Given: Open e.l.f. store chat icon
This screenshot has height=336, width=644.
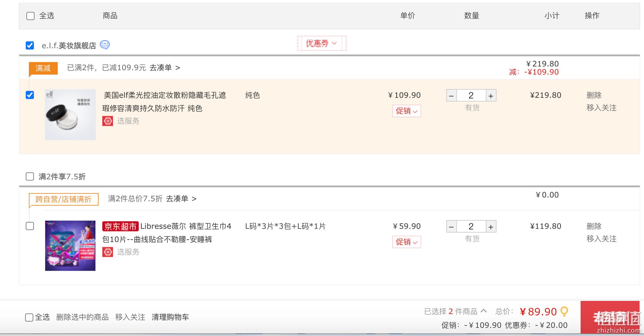Looking at the screenshot, I should point(105,45).
